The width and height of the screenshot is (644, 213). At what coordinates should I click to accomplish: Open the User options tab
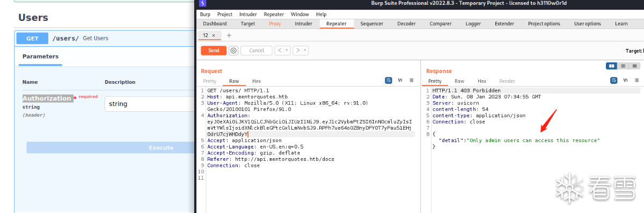(x=588, y=24)
